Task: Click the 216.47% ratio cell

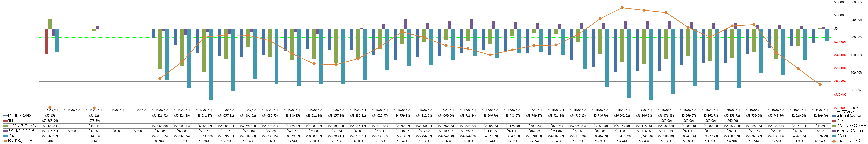Action: [402, 141]
